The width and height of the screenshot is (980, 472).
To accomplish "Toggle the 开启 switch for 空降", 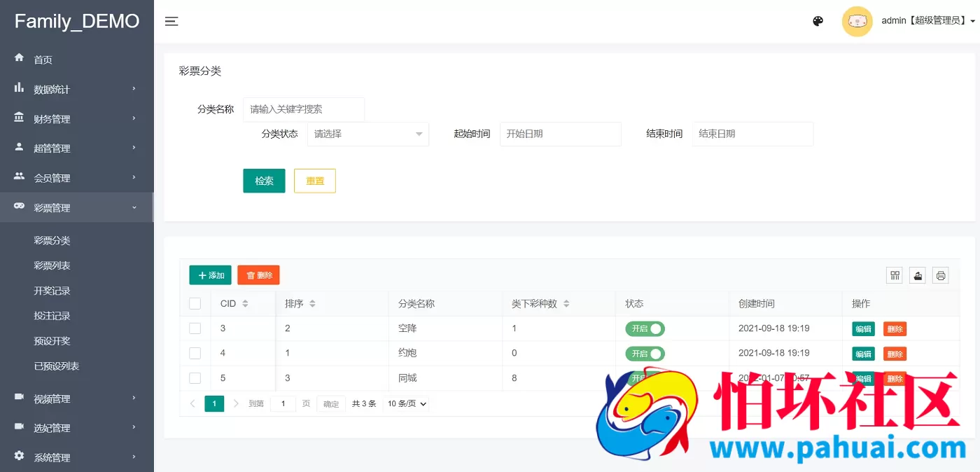I will coord(645,328).
